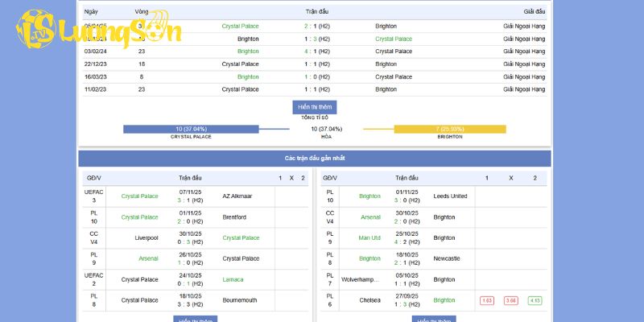644x322 pixels.
Task: Click the Ngày column header
Action: pos(91,12)
